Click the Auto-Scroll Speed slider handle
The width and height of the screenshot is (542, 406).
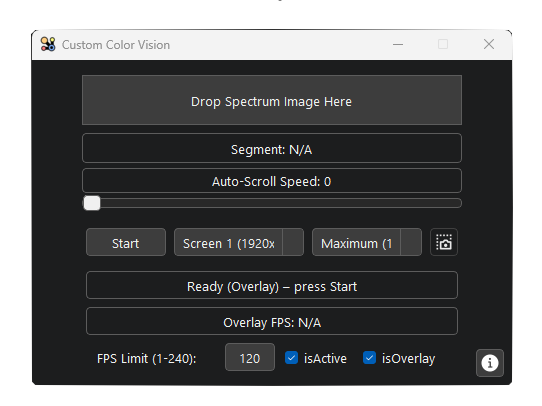point(92,203)
